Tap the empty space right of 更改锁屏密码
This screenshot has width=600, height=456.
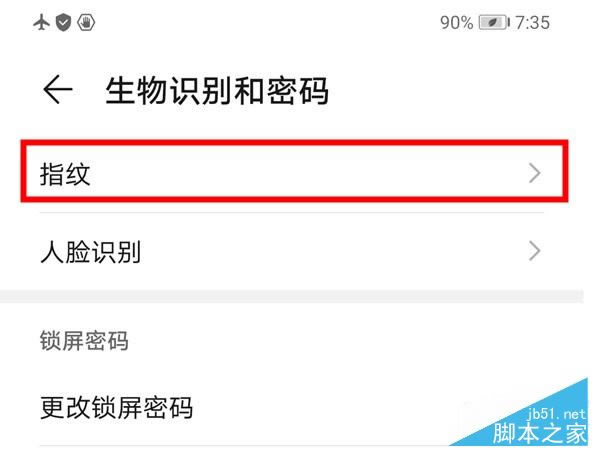pyautogui.click(x=325, y=408)
